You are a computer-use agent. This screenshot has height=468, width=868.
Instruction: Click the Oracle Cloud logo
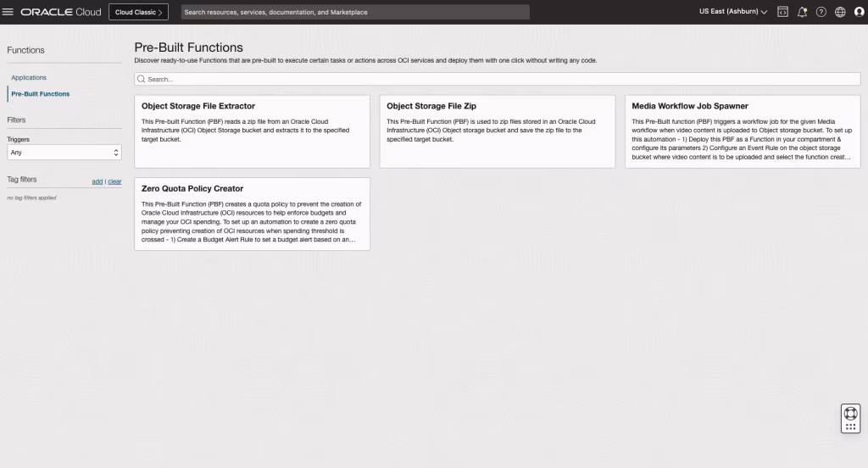pyautogui.click(x=61, y=12)
